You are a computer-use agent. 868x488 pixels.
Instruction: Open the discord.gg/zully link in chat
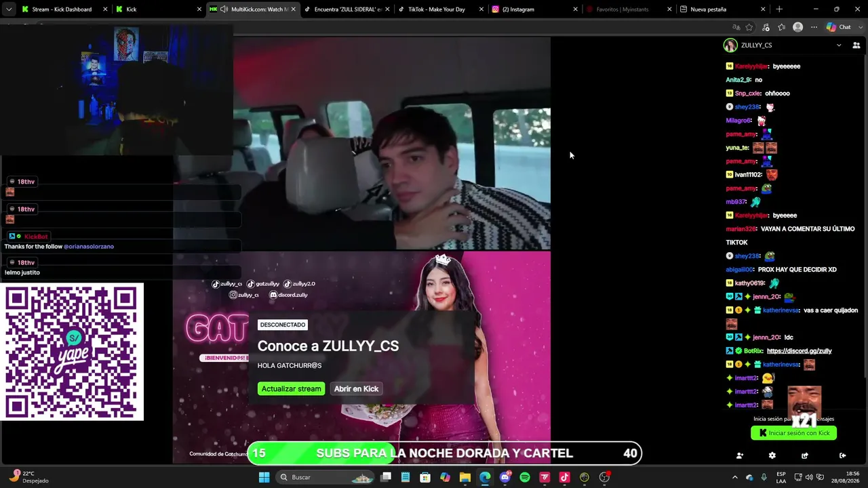pyautogui.click(x=799, y=351)
